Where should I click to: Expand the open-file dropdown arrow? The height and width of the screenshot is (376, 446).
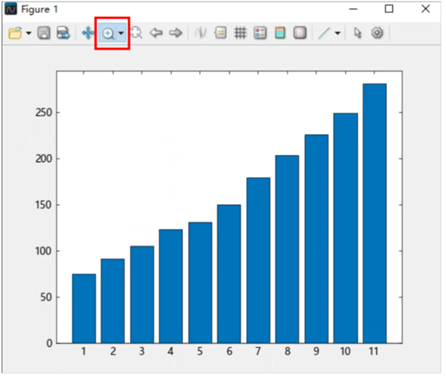[x=29, y=33]
